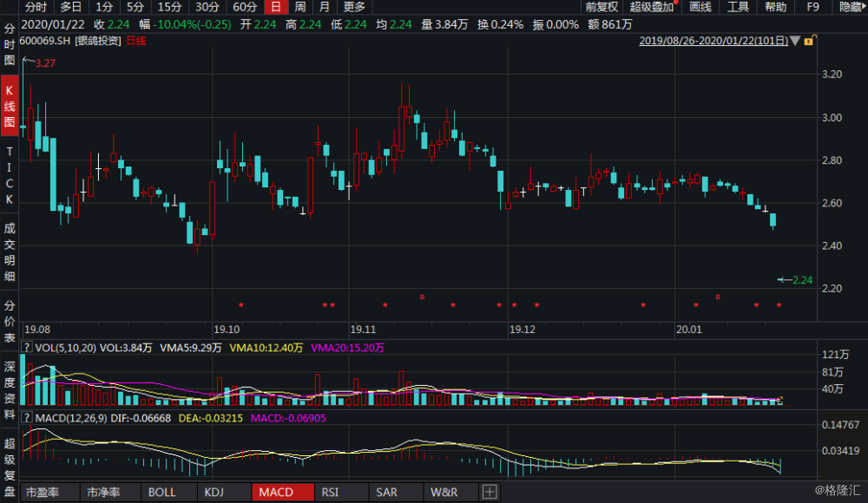Open the date range dropdown triangle
This screenshot has width=868, height=503.
coord(795,41)
